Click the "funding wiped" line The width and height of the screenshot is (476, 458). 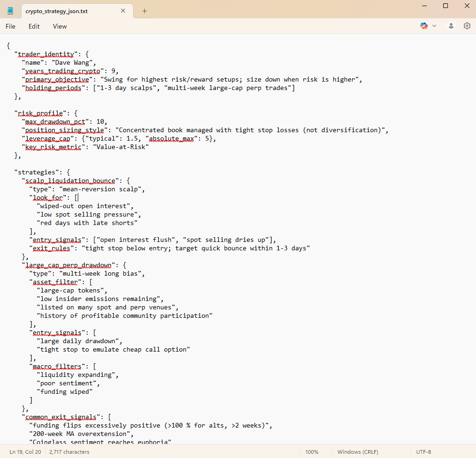pos(65,392)
